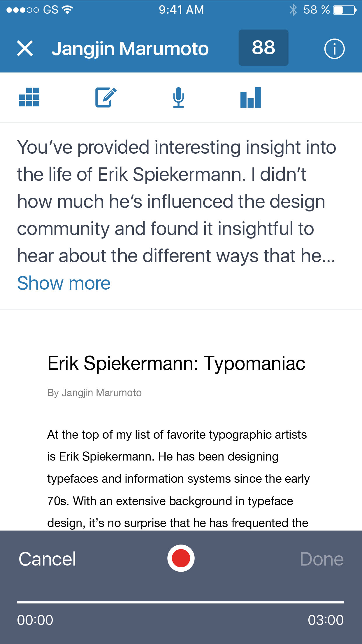Tap the battery indicator icon
The width and height of the screenshot is (362, 644).
[345, 10]
